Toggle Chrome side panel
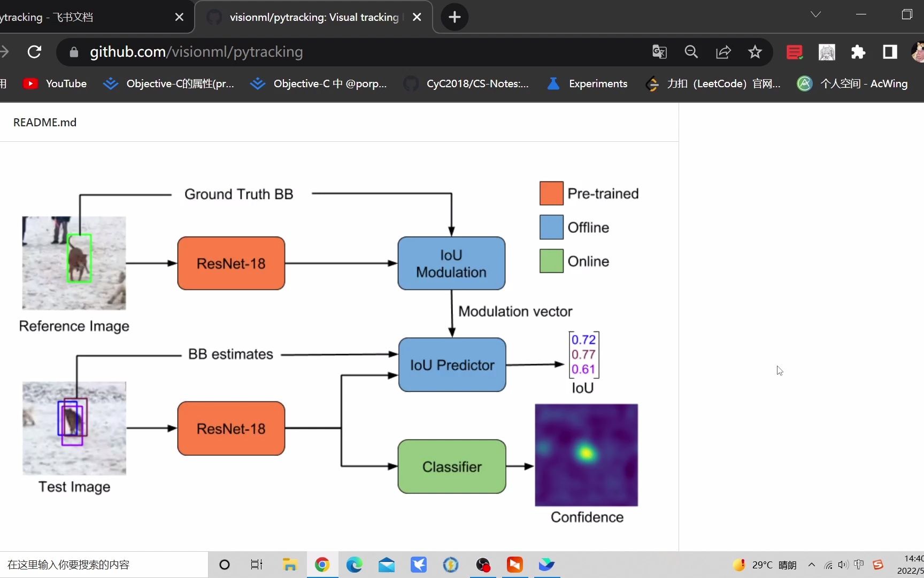The width and height of the screenshot is (924, 578). [x=890, y=52]
